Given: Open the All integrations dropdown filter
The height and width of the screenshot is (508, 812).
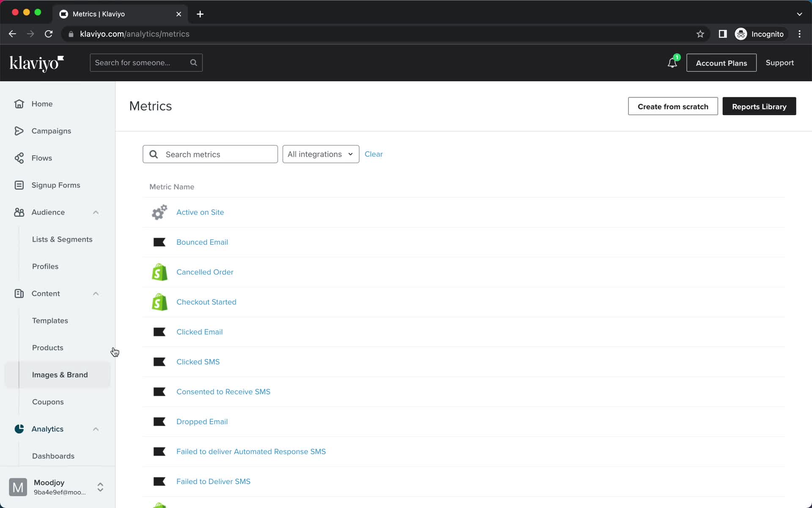Looking at the screenshot, I should tap(320, 154).
